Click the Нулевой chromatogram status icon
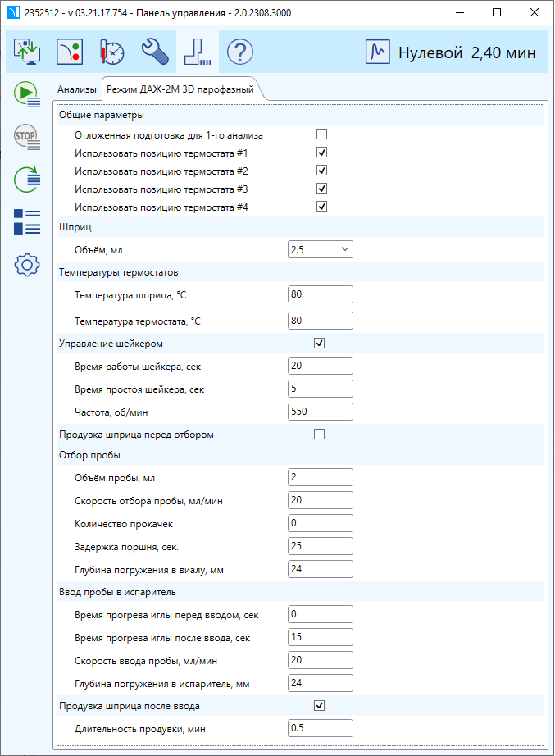555x756 pixels. 378,52
